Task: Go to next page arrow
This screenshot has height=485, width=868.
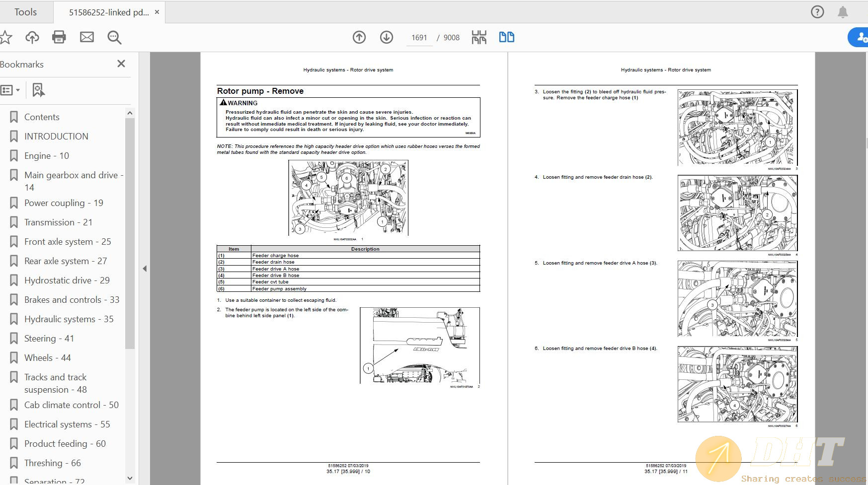Action: (387, 37)
